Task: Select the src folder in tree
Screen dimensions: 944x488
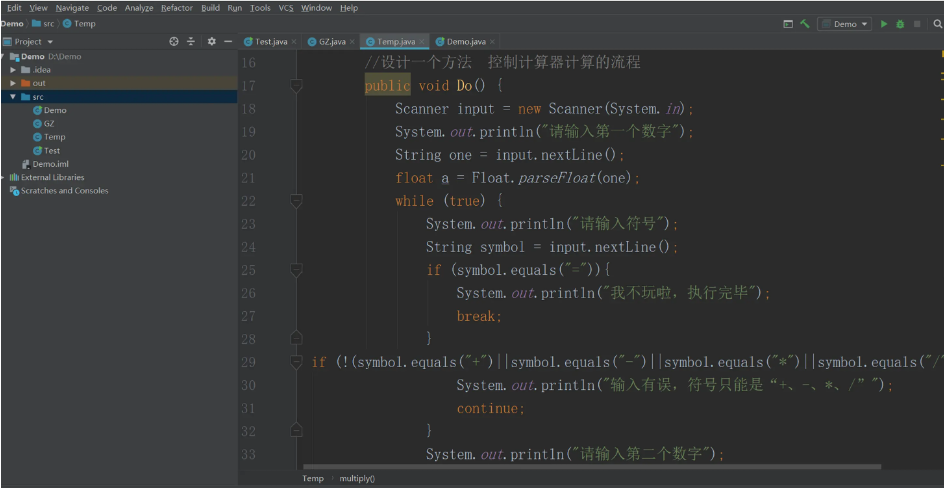Action: pyautogui.click(x=119, y=97)
